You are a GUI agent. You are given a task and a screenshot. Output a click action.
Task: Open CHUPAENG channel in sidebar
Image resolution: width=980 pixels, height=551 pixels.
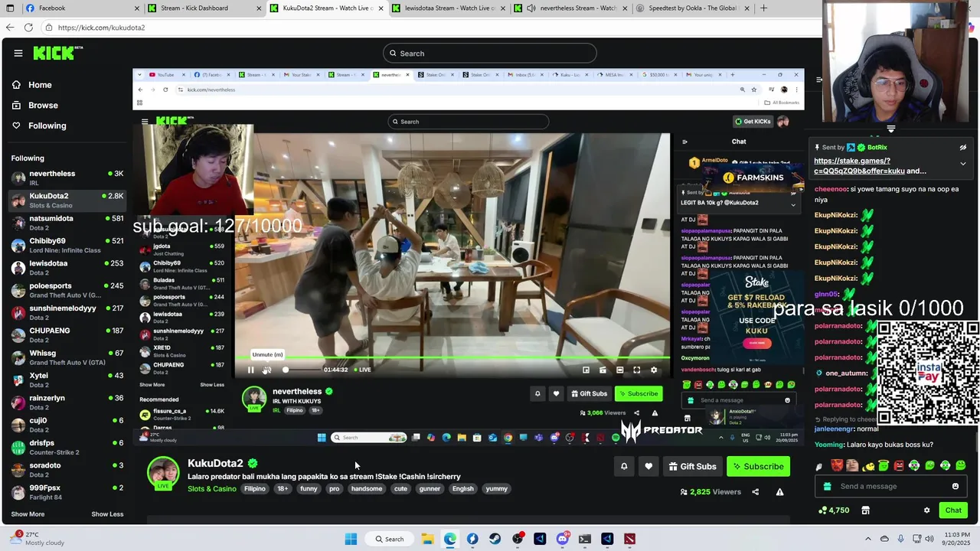click(x=67, y=334)
